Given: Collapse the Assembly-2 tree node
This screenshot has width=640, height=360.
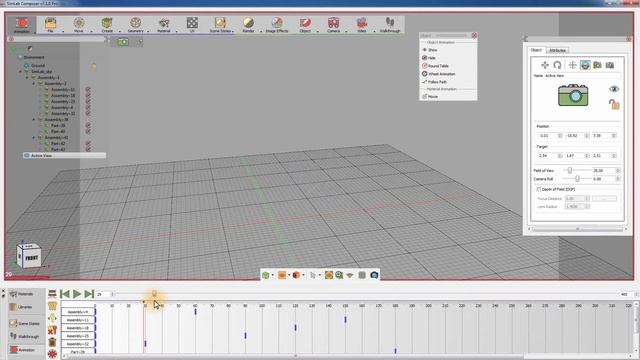Looking at the screenshot, I should tap(34, 84).
